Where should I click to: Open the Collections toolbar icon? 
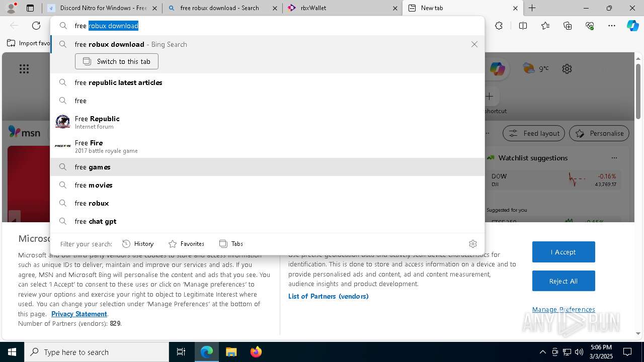[x=568, y=26]
